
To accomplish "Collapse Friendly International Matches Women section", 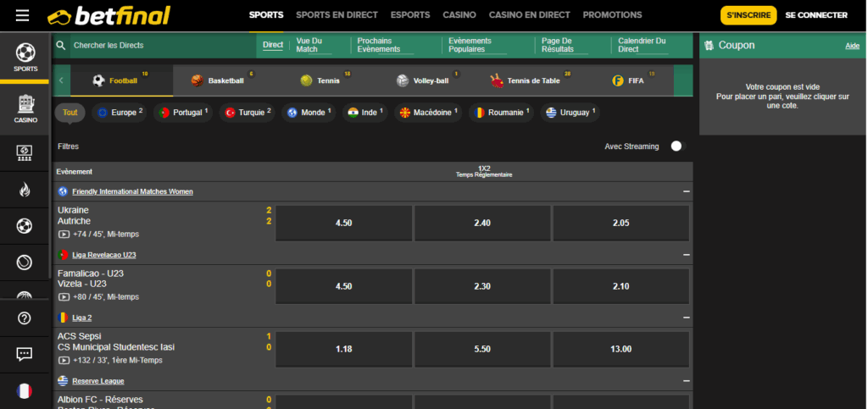I will tap(686, 191).
